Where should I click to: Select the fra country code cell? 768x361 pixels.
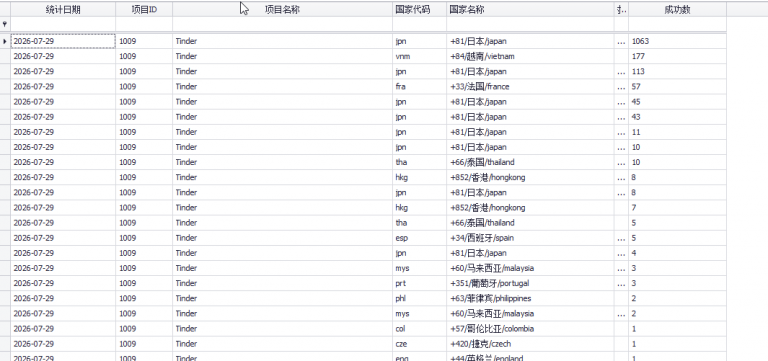420,87
